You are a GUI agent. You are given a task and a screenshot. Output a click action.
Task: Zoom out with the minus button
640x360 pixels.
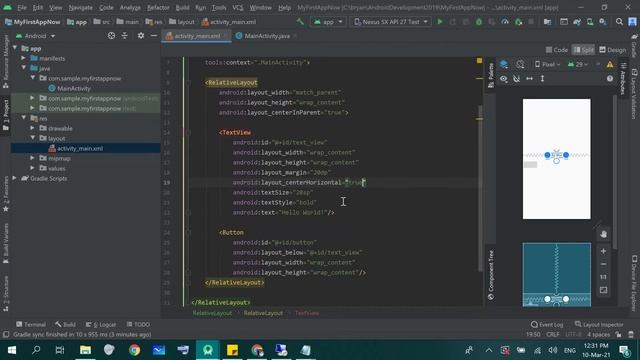[x=603, y=264]
